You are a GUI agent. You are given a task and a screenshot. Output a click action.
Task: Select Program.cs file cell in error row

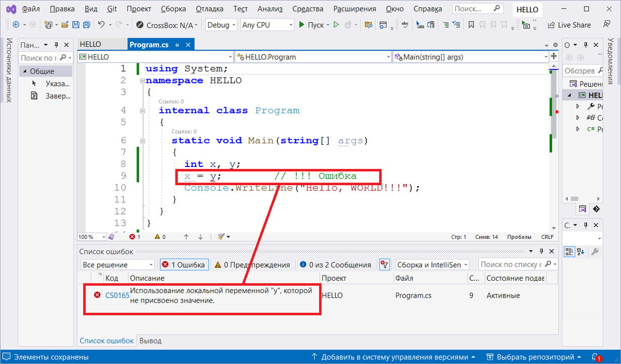click(413, 295)
